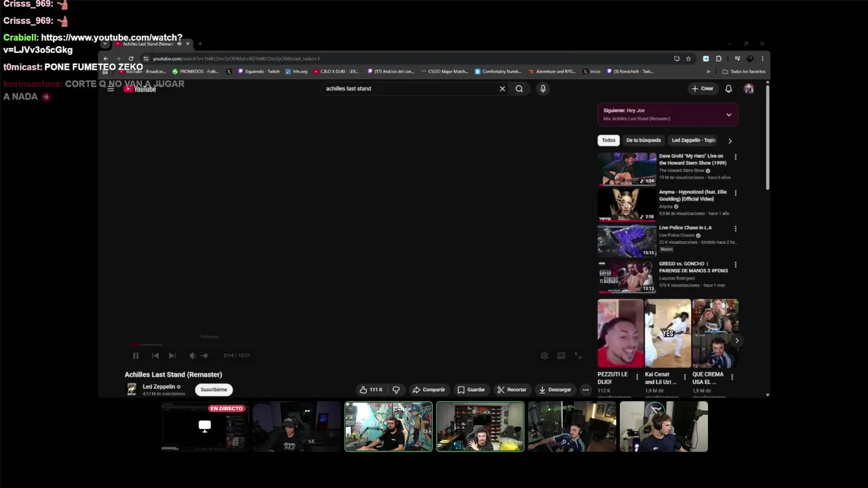
Task: Select the De tu búsqueda chip
Action: coord(644,140)
